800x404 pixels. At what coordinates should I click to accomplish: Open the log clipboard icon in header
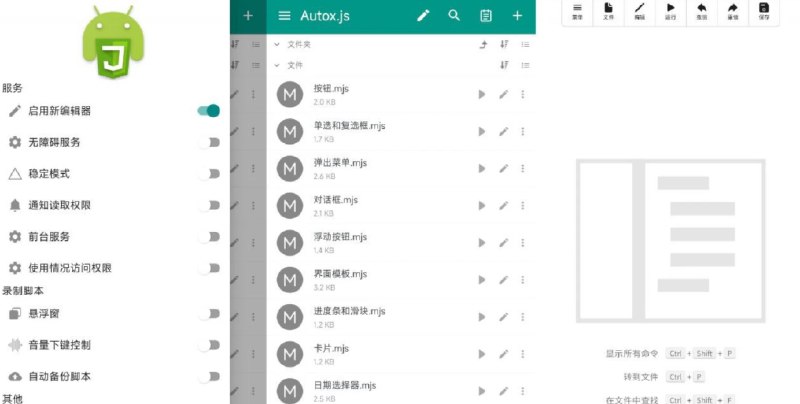(x=486, y=16)
